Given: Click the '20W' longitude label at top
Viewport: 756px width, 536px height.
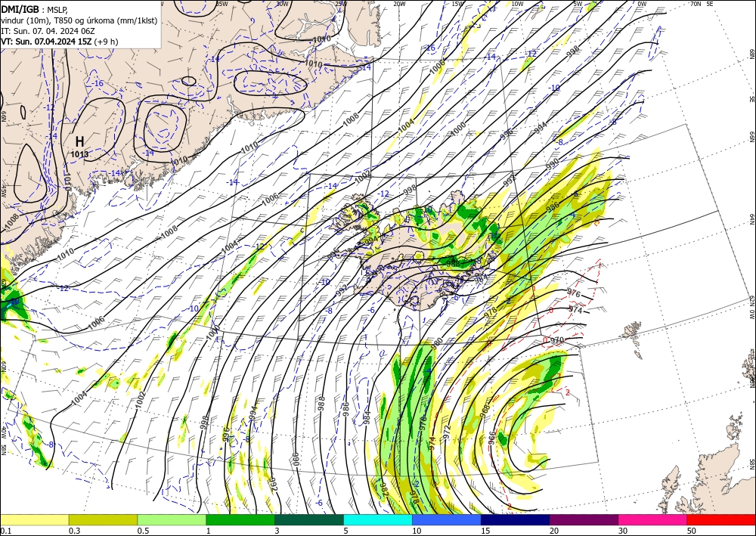Looking at the screenshot, I should pos(399,4).
